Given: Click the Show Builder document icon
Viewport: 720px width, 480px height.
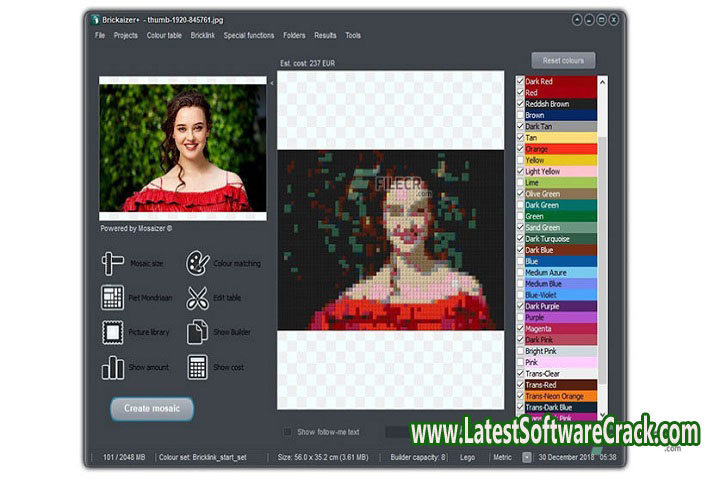Looking at the screenshot, I should (x=197, y=332).
